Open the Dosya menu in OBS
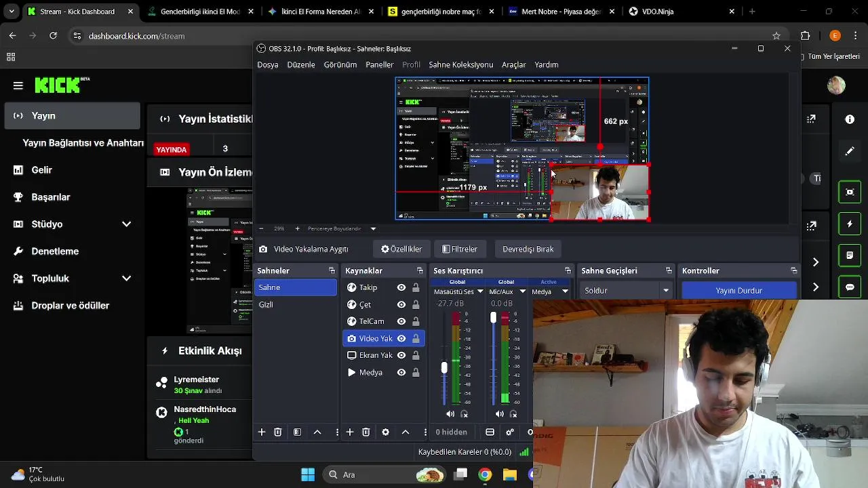 (268, 64)
